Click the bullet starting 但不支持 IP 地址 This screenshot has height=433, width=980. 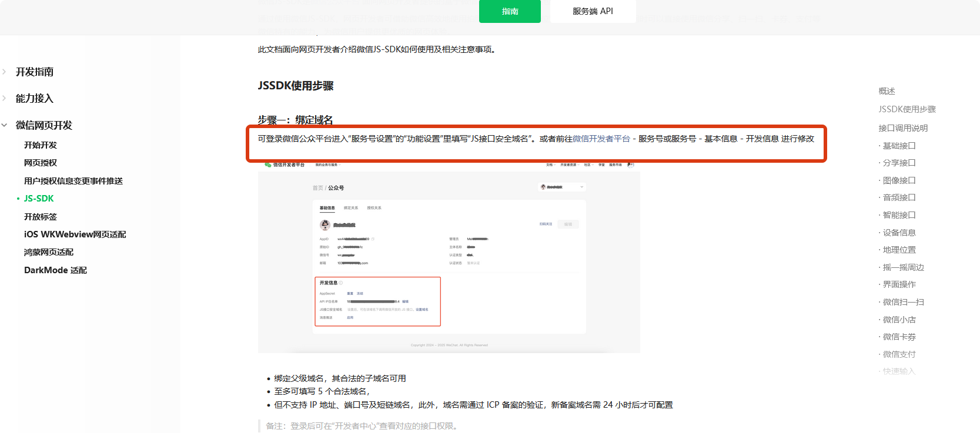[473, 405]
